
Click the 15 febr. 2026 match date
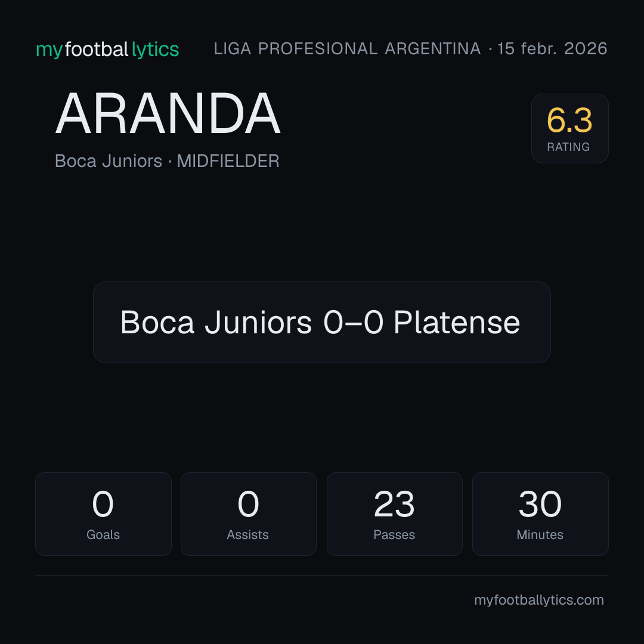(552, 49)
